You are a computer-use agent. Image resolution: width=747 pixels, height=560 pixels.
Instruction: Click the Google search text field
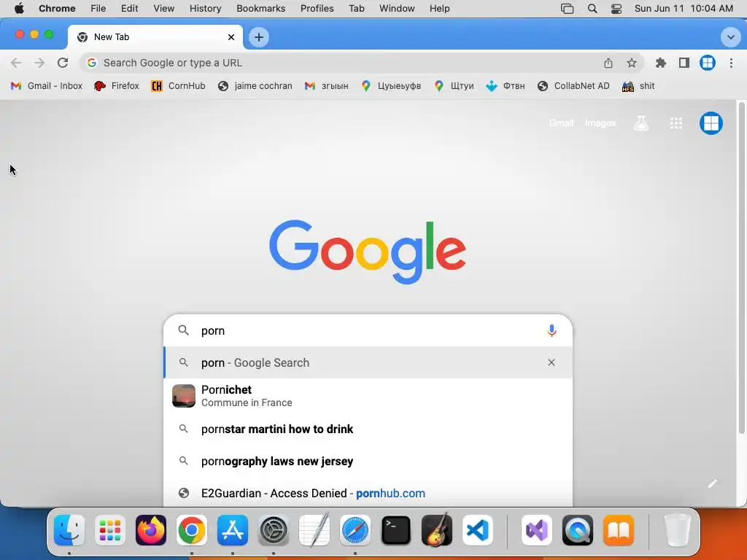pos(368,330)
